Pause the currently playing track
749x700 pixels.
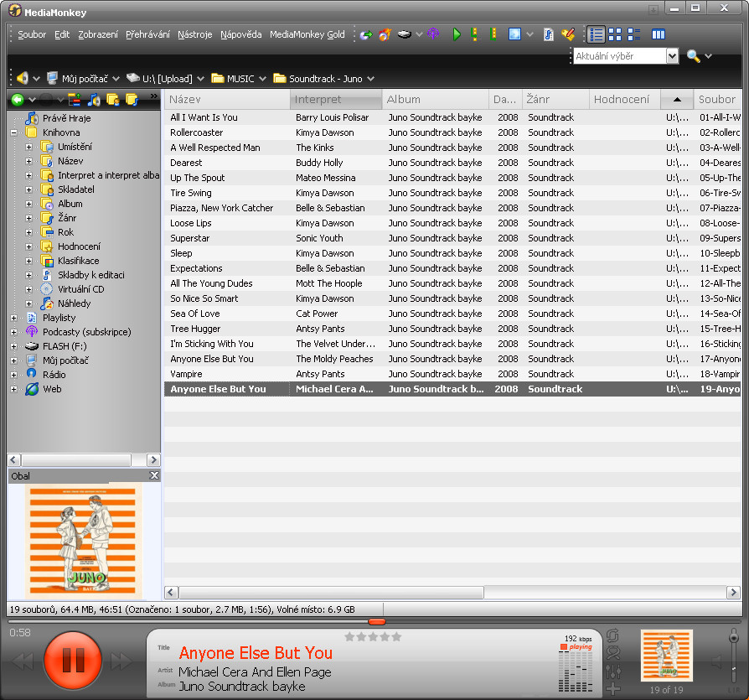point(73,660)
